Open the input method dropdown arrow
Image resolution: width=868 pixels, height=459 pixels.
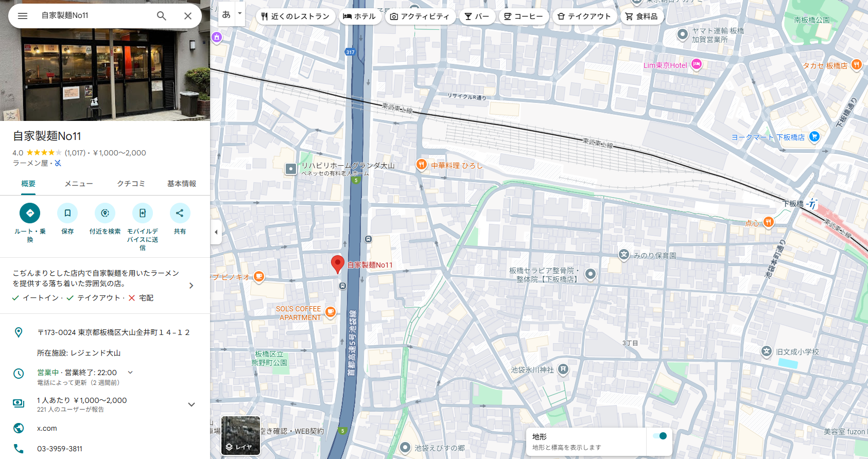click(x=240, y=14)
